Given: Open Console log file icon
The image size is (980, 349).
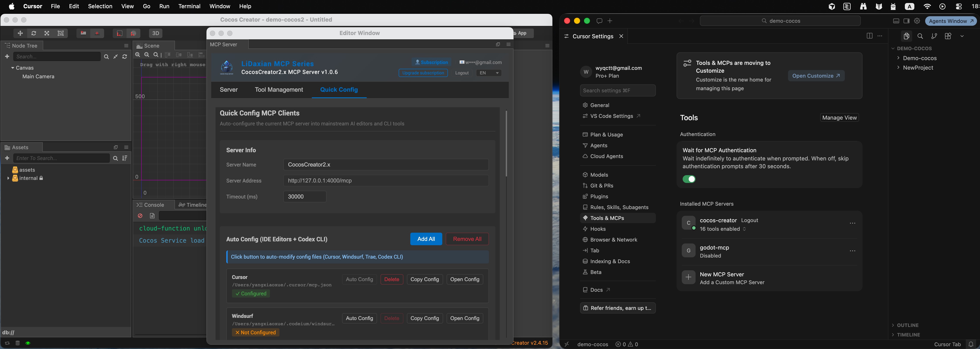Looking at the screenshot, I should tap(152, 216).
